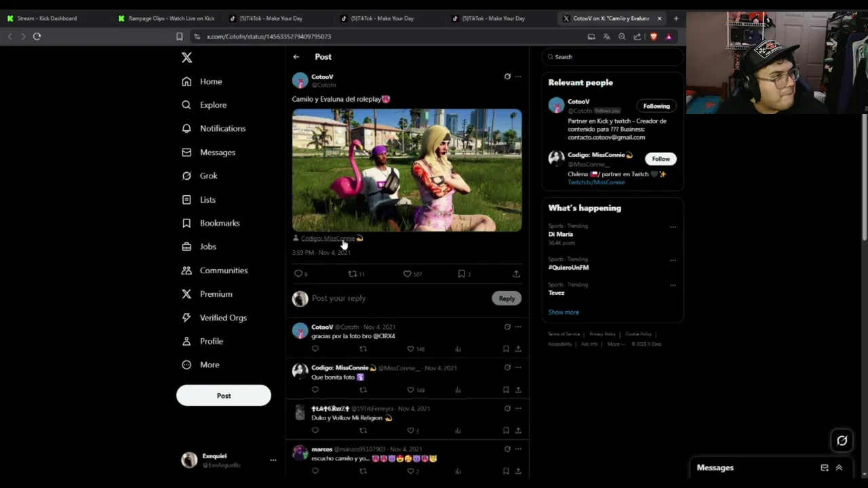Screen dimensions: 868x488
Task: Click the Premium X icon
Action: coord(186,294)
